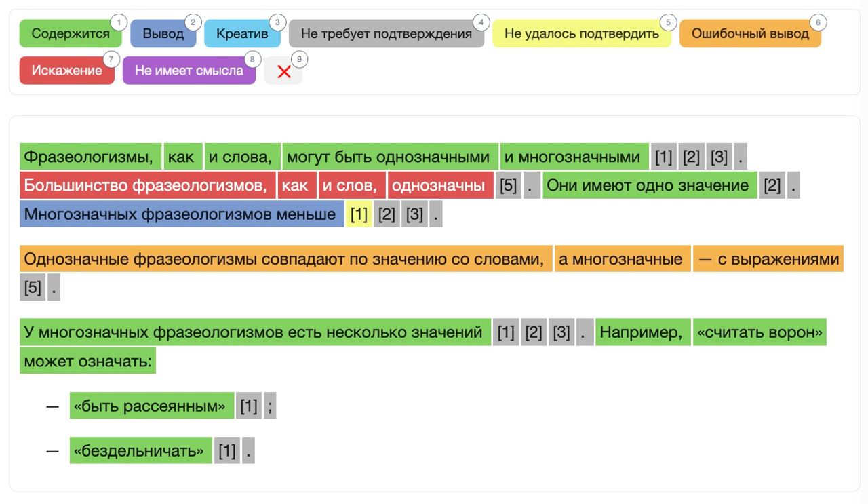This screenshot has width=868, height=504.
Task: Select the orange «Ошибочный вывод» label
Action: [x=750, y=33]
